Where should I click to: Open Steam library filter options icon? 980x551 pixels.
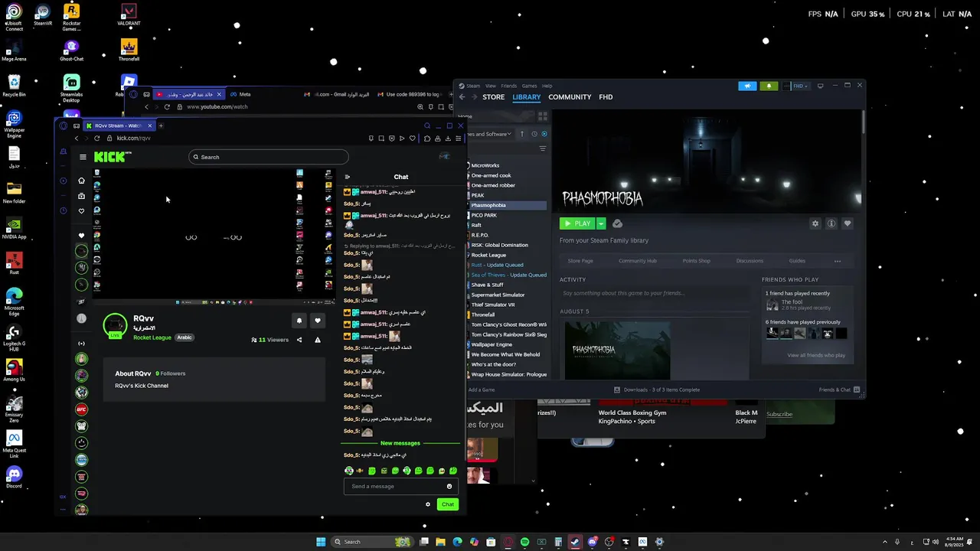coord(543,148)
